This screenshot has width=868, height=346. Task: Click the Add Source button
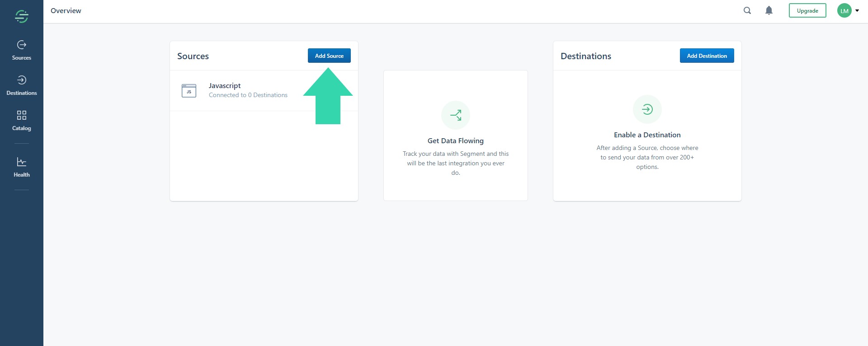329,56
